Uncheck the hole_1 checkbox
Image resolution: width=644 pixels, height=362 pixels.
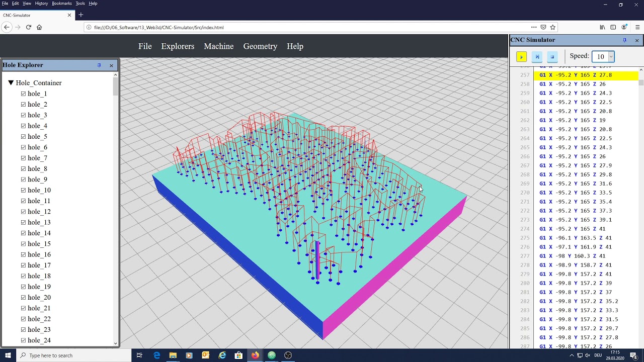coord(24,94)
